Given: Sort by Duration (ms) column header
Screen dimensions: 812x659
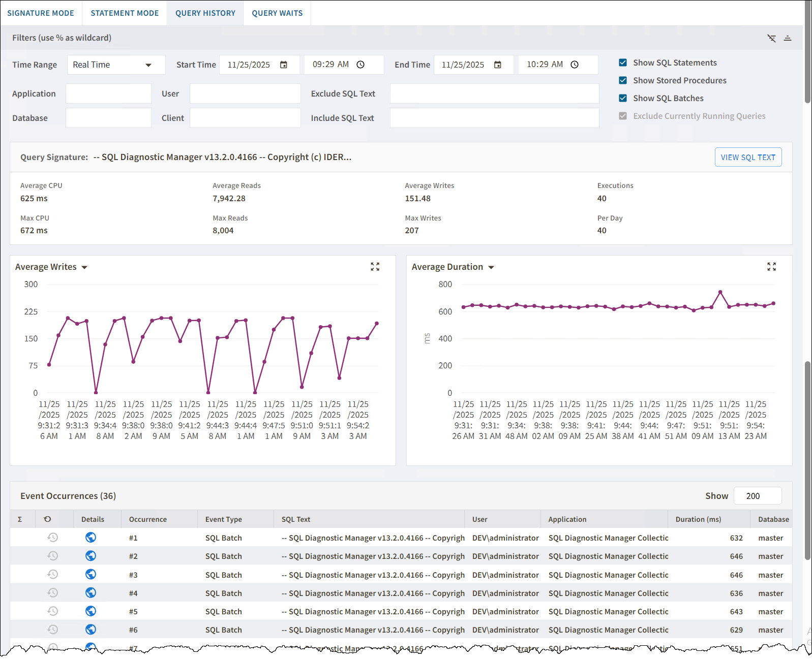Looking at the screenshot, I should tap(698, 519).
